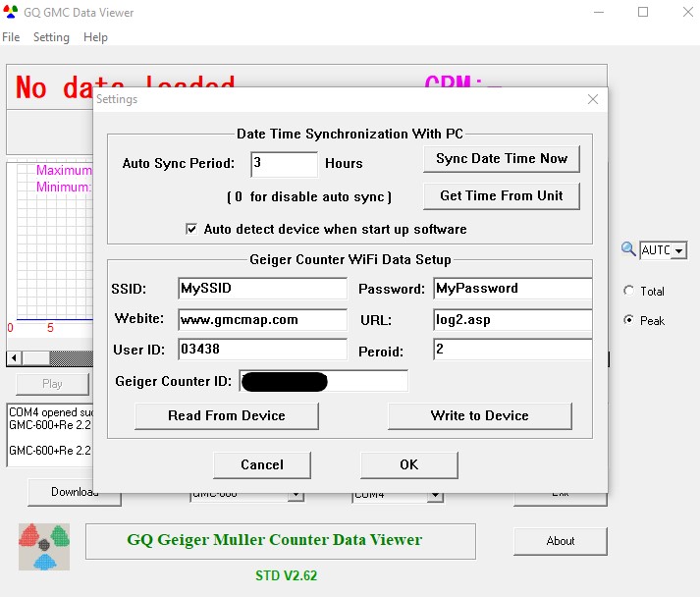Open the Help menu

point(95,37)
